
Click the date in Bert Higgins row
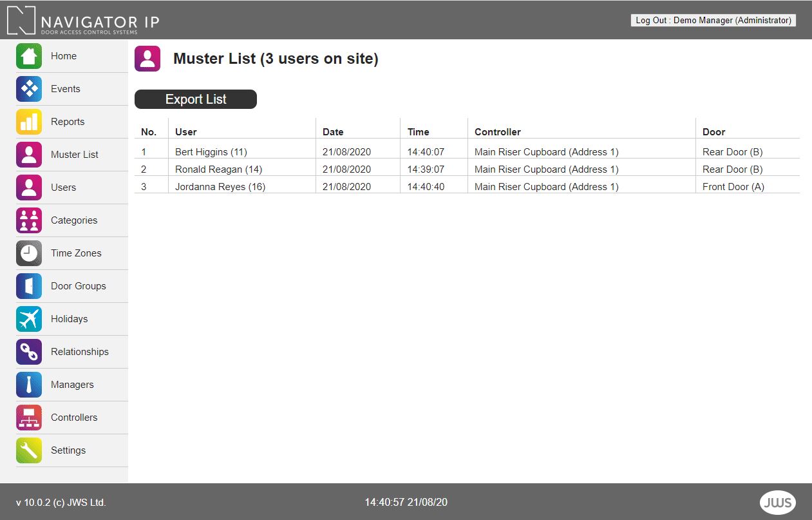(x=346, y=152)
